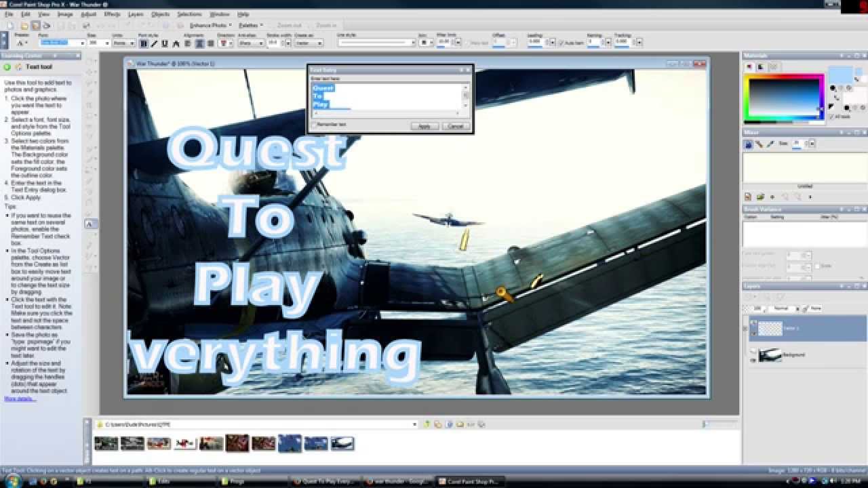Open the font Size dropdown
The image size is (868, 488).
coord(107,43)
